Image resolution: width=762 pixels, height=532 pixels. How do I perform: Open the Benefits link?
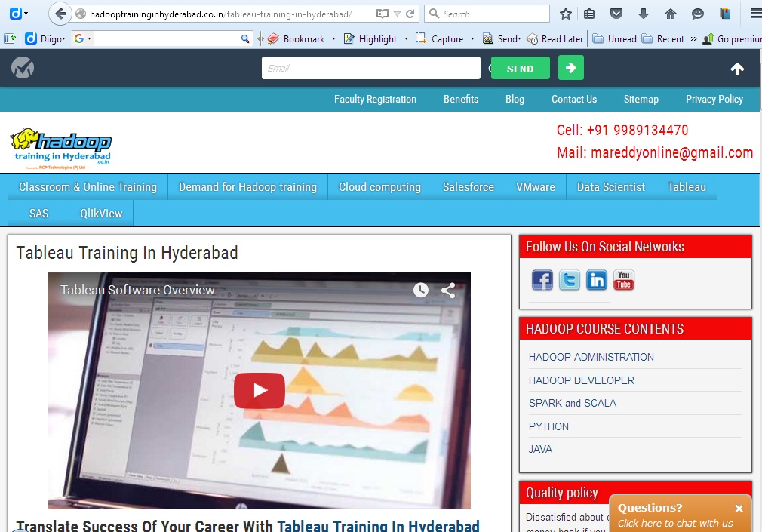point(461,99)
